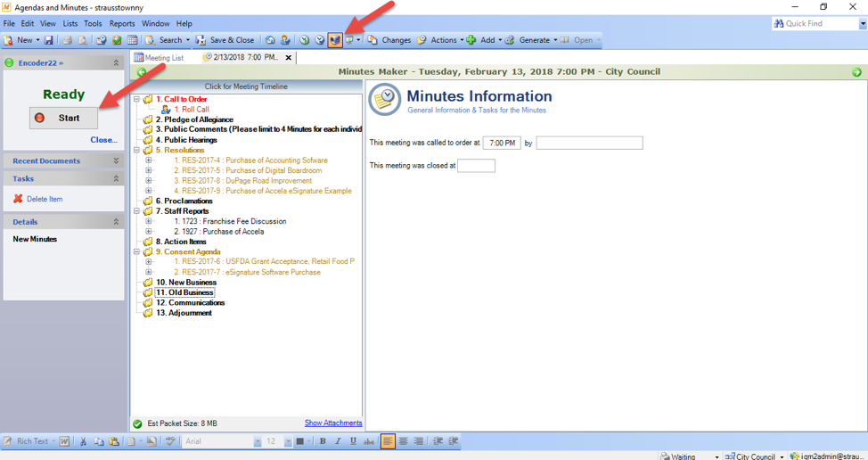Run spell check with the ABC icon
This screenshot has height=460, width=868.
170,441
